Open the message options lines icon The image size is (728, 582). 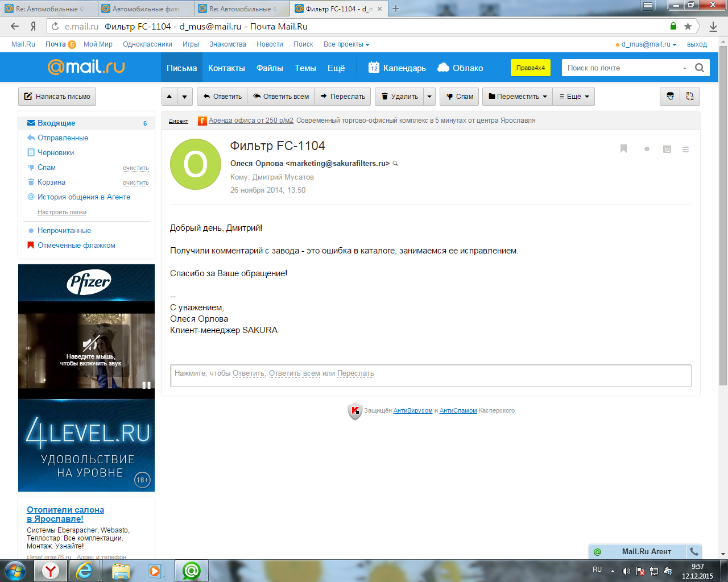pyautogui.click(x=685, y=149)
